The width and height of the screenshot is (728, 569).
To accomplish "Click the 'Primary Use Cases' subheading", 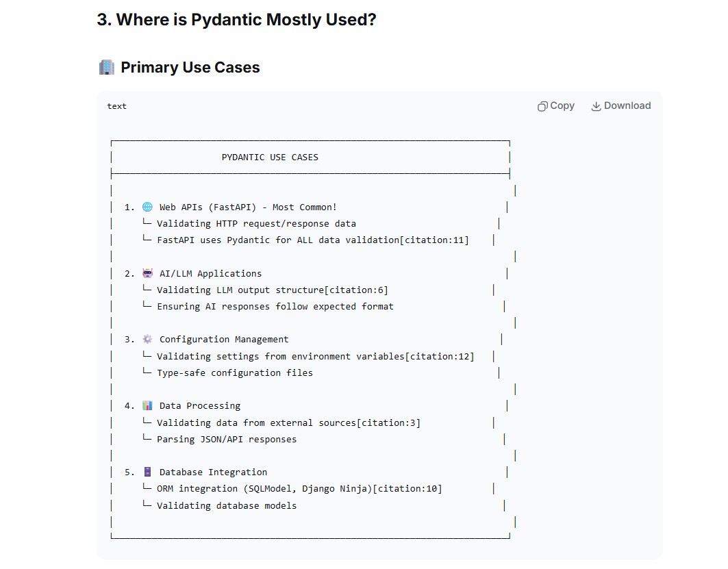I will tap(190, 67).
